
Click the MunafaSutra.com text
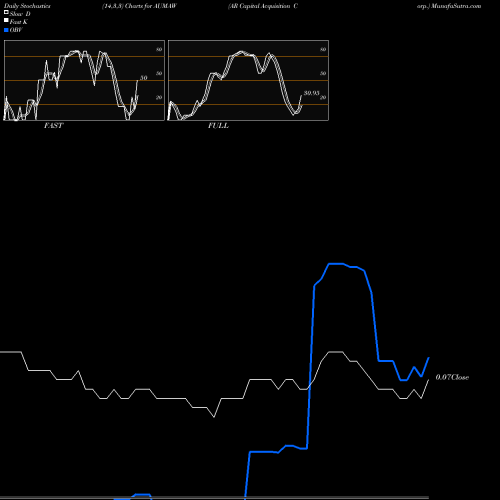(x=456, y=6)
